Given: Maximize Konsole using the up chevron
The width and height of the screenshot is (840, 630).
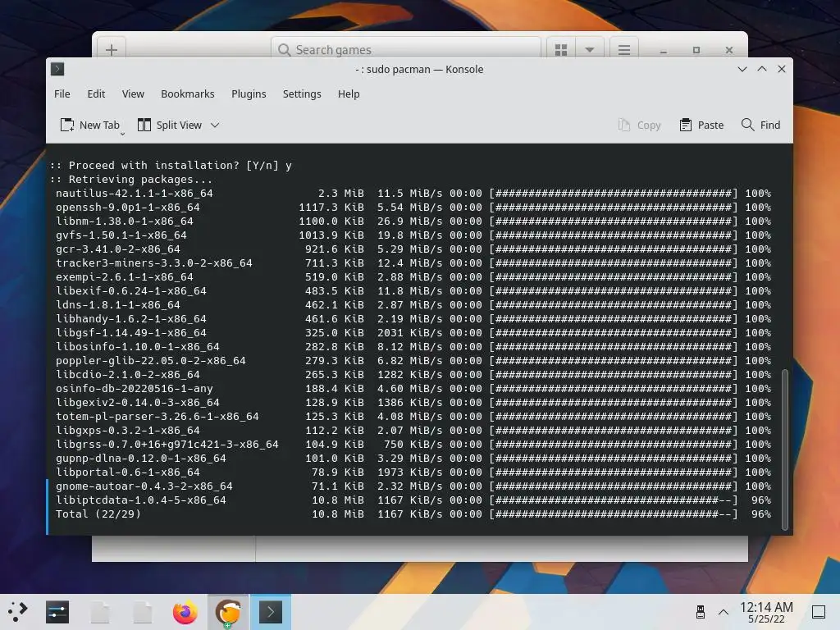Looking at the screenshot, I should point(762,69).
